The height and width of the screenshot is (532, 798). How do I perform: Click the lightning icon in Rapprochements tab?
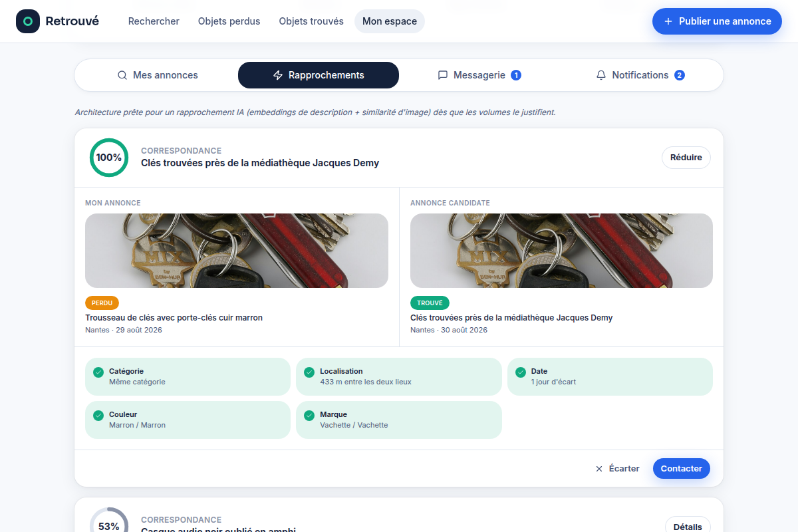point(278,75)
